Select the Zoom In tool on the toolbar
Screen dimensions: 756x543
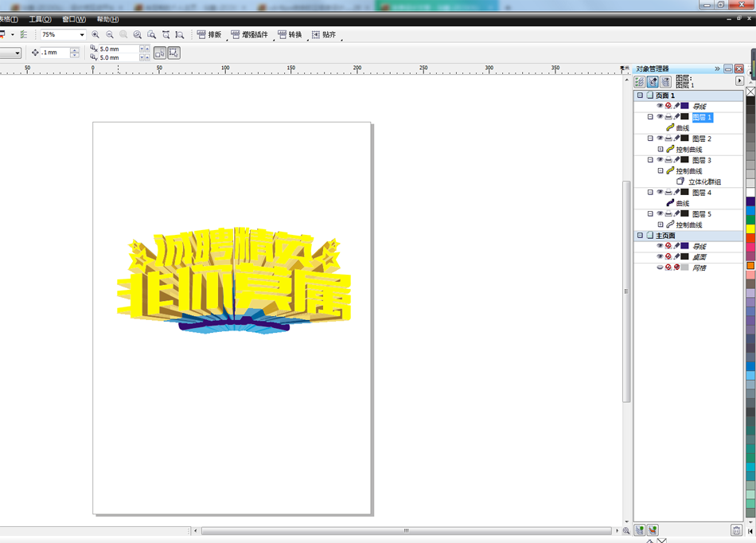coord(95,35)
